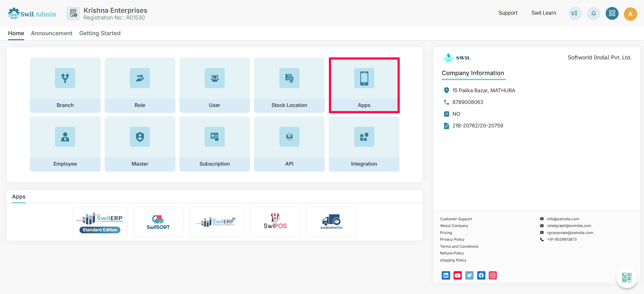Click Registration No : R01530 text
This screenshot has width=644, height=294.
point(114,18)
